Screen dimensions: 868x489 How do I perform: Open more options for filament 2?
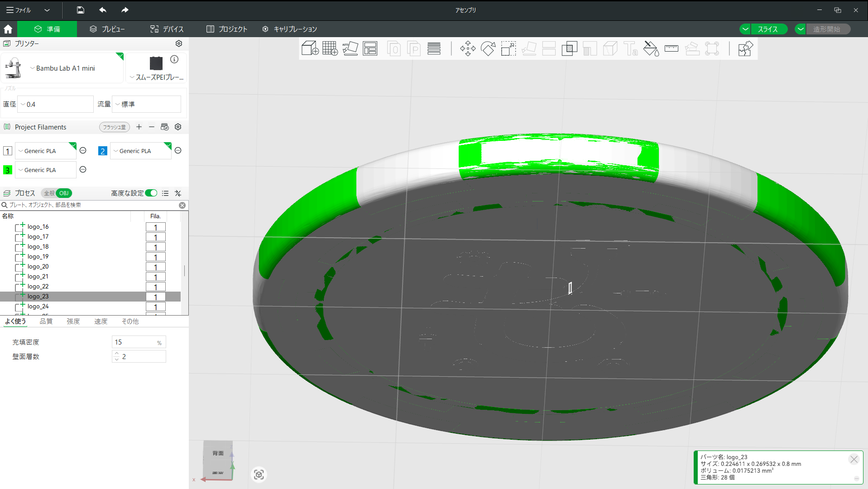tap(178, 150)
